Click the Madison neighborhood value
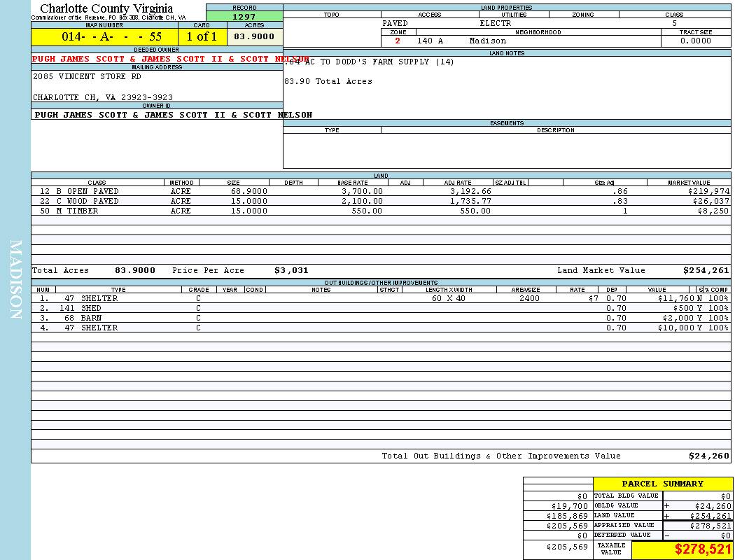This screenshot has height=560, width=735. point(487,41)
